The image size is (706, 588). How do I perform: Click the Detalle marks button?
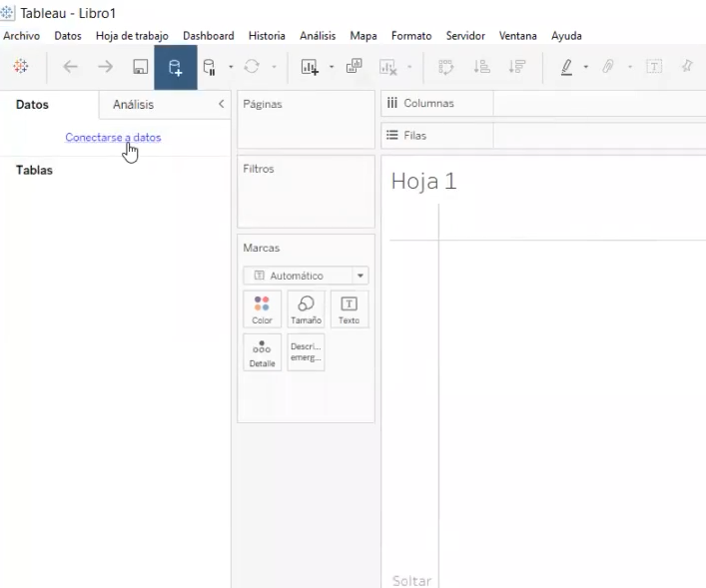(x=262, y=352)
